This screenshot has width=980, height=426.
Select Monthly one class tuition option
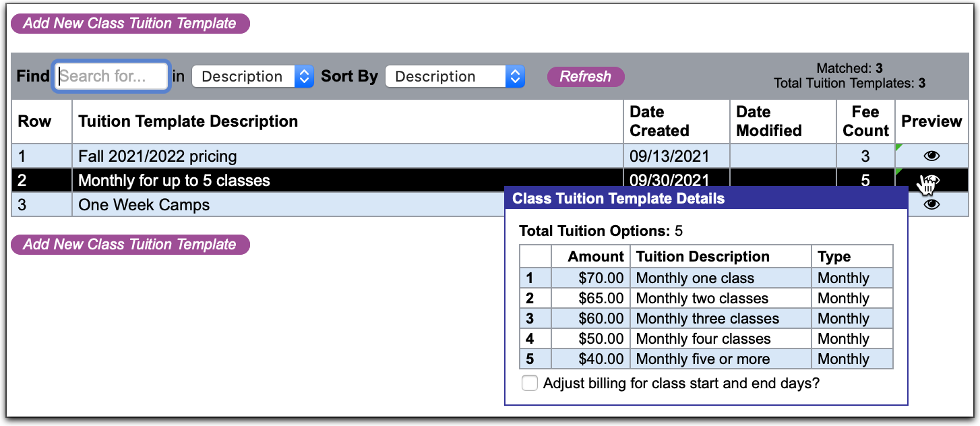(x=695, y=278)
